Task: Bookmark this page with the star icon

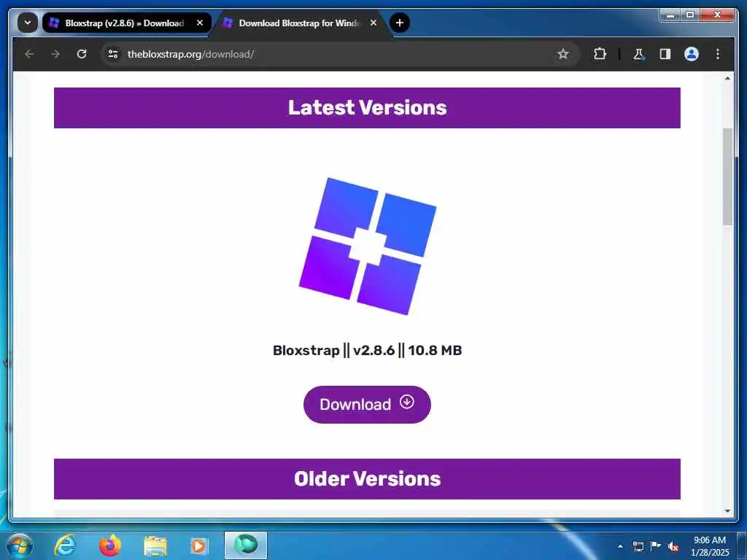Action: [x=563, y=54]
